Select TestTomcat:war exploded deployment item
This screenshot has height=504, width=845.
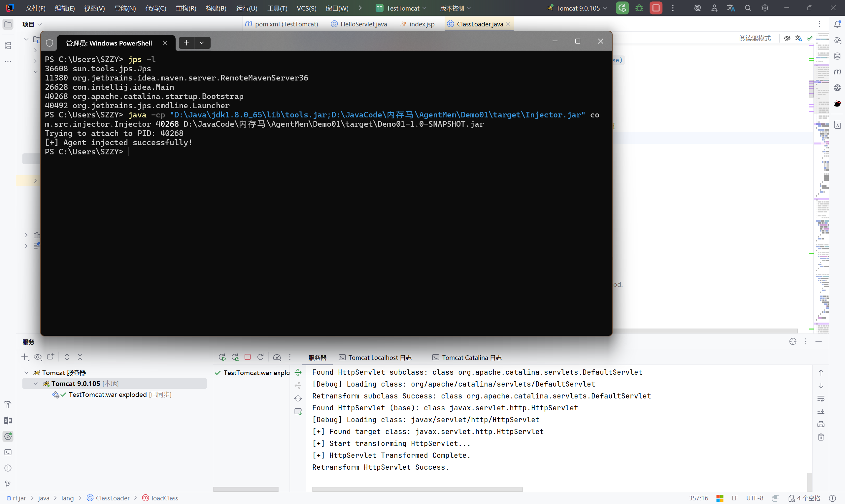[x=107, y=394]
